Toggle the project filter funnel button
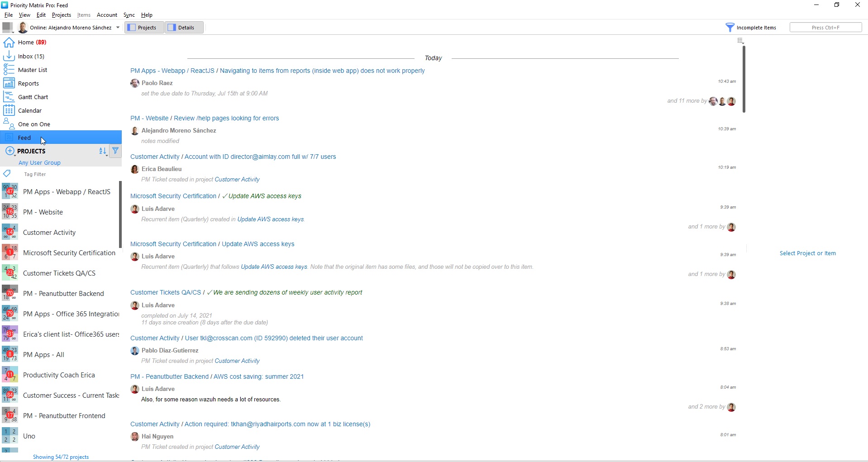868x462 pixels. (115, 151)
